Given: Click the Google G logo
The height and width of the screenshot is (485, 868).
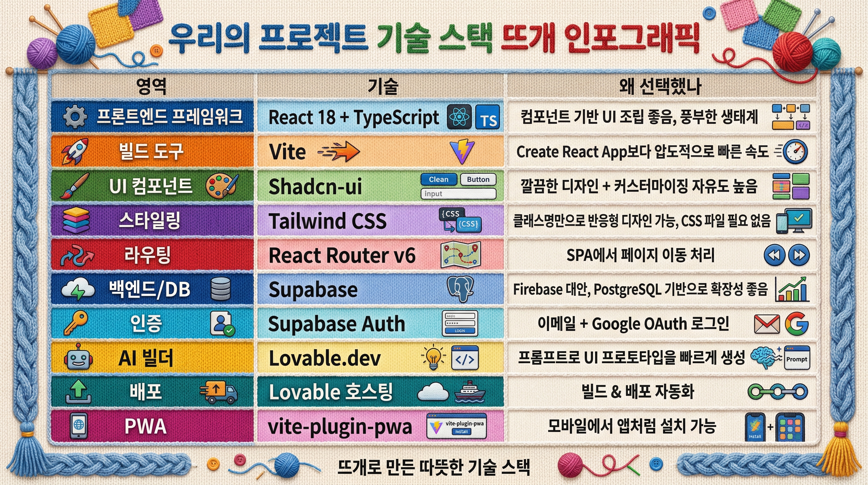Looking at the screenshot, I should click(x=797, y=324).
